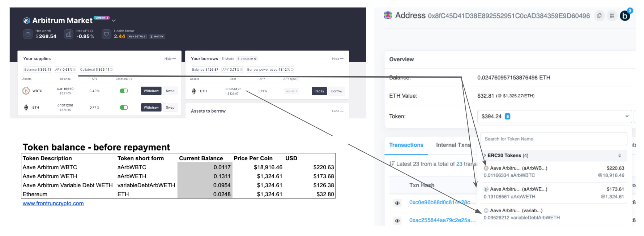
Task: Click the Net APY bar chart icon
Action: [69, 34]
